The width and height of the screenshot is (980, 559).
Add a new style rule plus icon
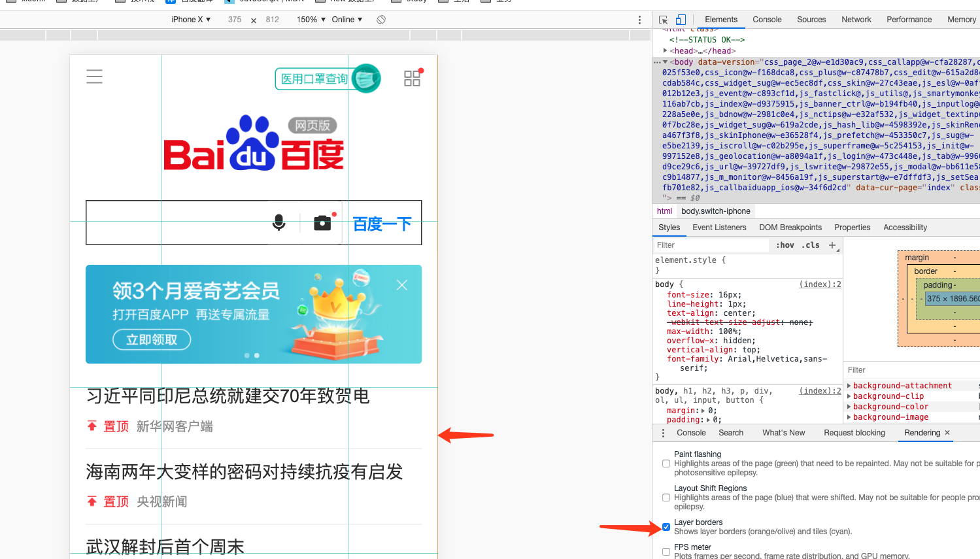coord(832,245)
